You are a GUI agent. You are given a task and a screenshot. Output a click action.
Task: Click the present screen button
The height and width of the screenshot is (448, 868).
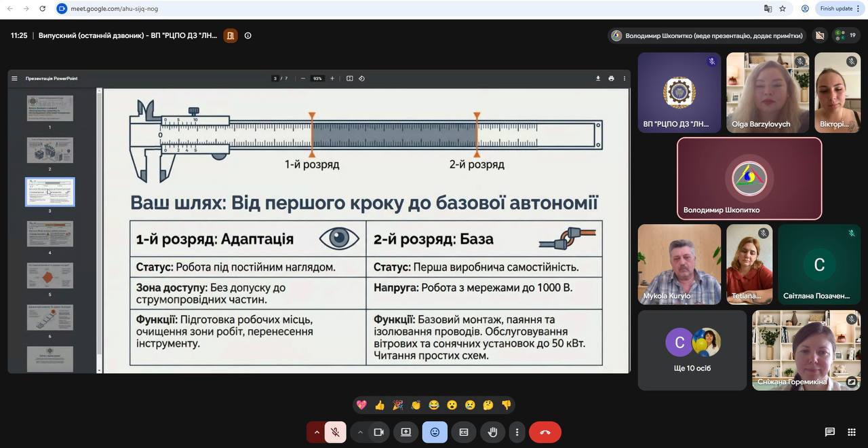coord(406,432)
